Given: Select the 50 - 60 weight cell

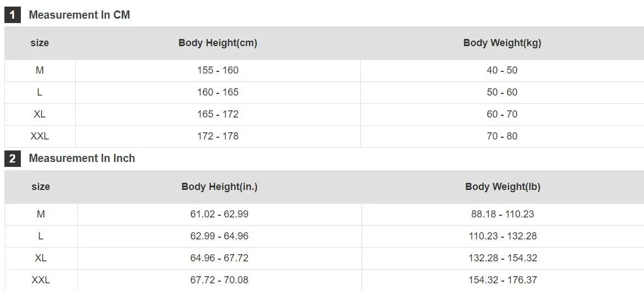Looking at the screenshot, I should click(502, 92).
